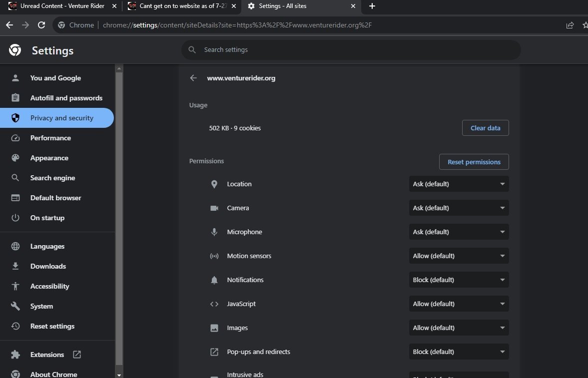Click the share icon in address bar

click(x=570, y=25)
